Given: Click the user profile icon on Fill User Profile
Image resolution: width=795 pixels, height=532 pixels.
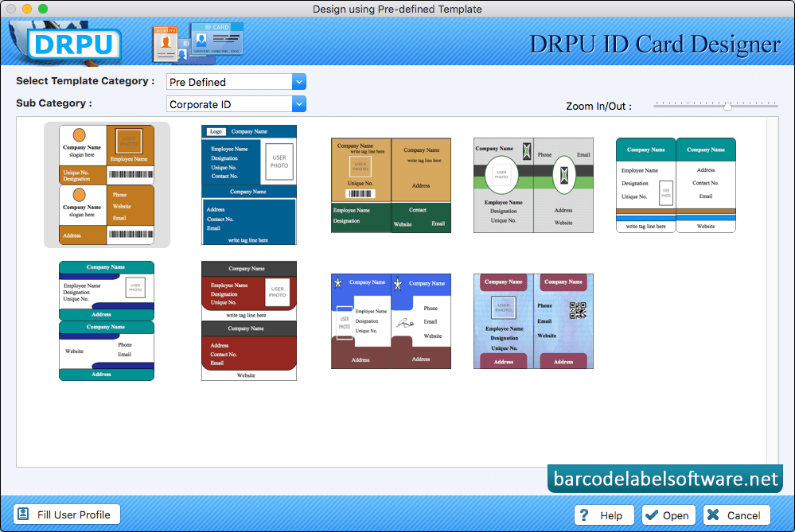Looking at the screenshot, I should (x=23, y=515).
